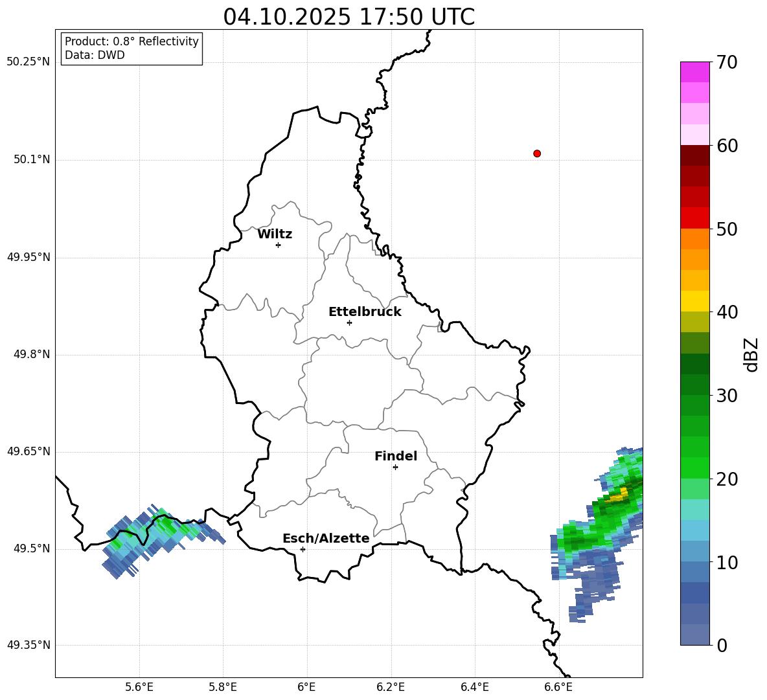Click the longitude label '6.2°E'
The image size is (767, 700).
pos(391,687)
